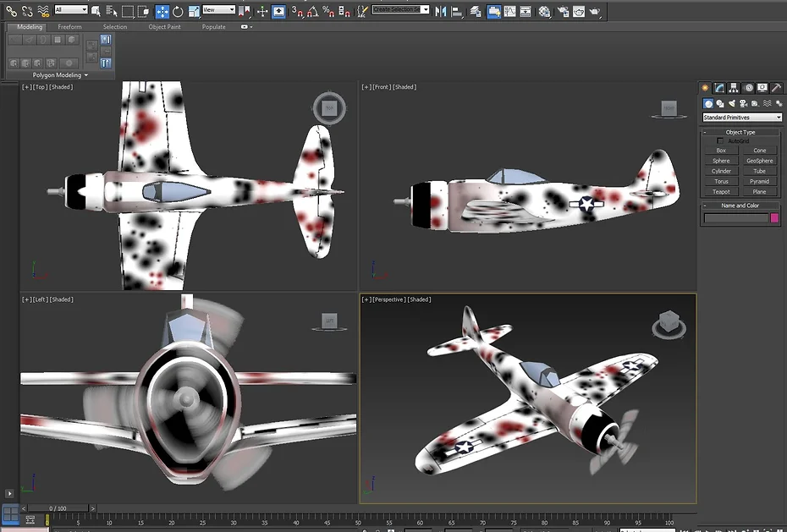
Task: Pick the object color swatch
Action: click(773, 217)
